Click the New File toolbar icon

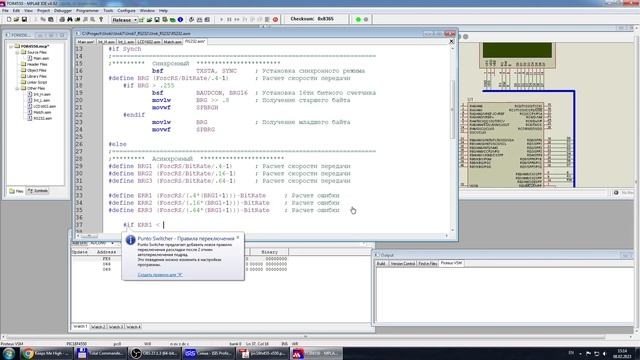(9, 19)
